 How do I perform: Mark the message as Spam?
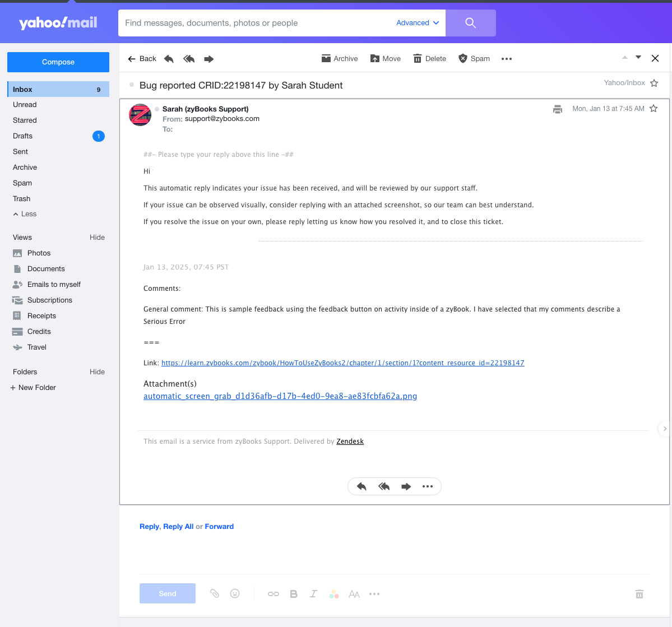tap(474, 59)
